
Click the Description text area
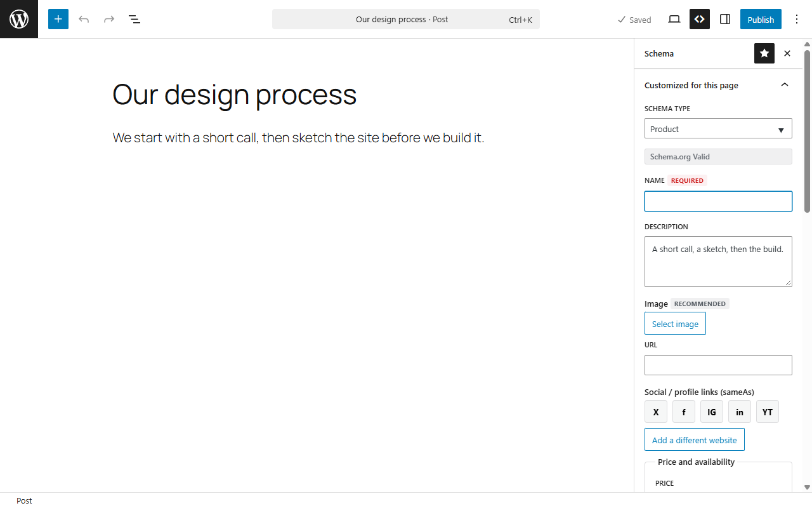718,262
